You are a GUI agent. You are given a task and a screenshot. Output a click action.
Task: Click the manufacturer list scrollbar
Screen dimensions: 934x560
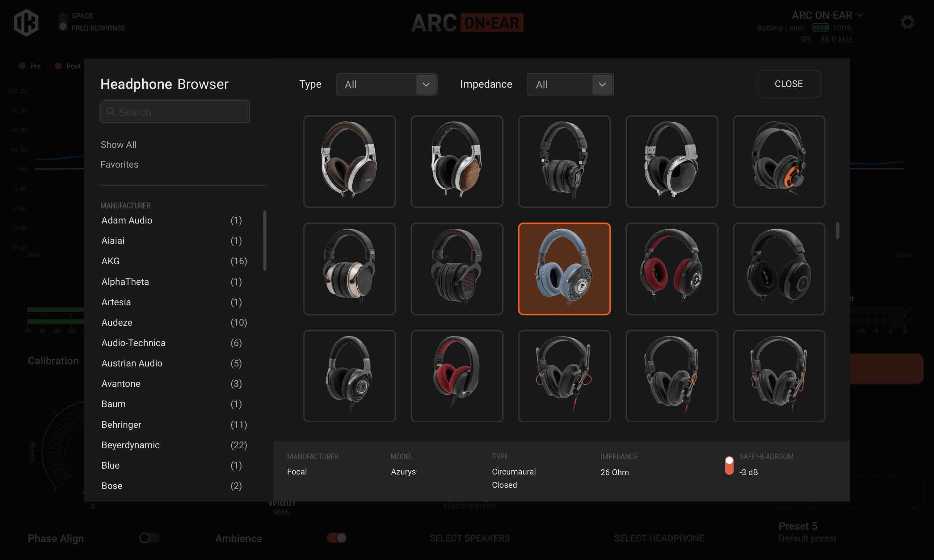265,240
